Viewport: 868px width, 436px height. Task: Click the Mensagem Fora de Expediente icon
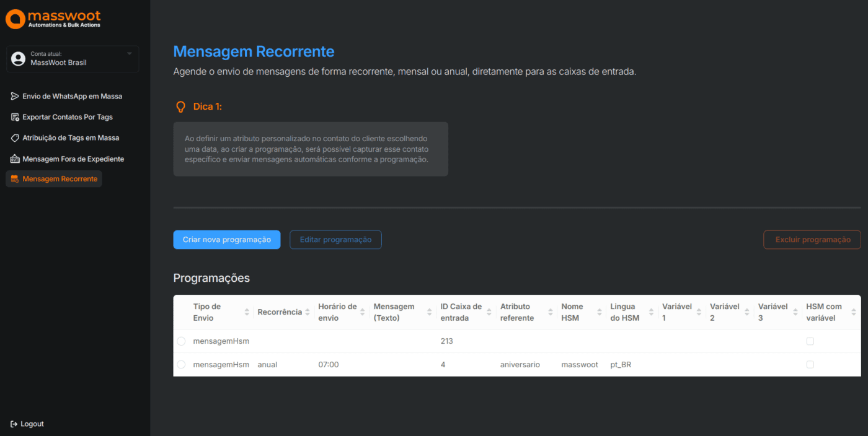click(x=15, y=159)
